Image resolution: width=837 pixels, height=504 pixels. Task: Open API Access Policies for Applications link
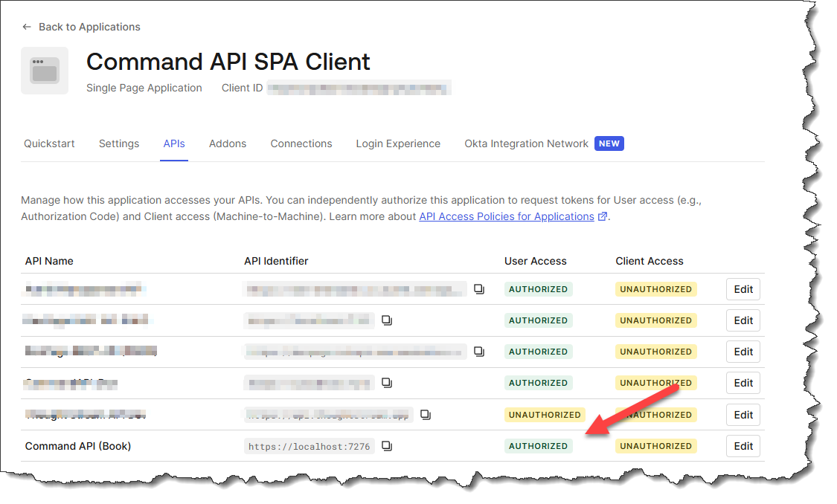click(507, 217)
